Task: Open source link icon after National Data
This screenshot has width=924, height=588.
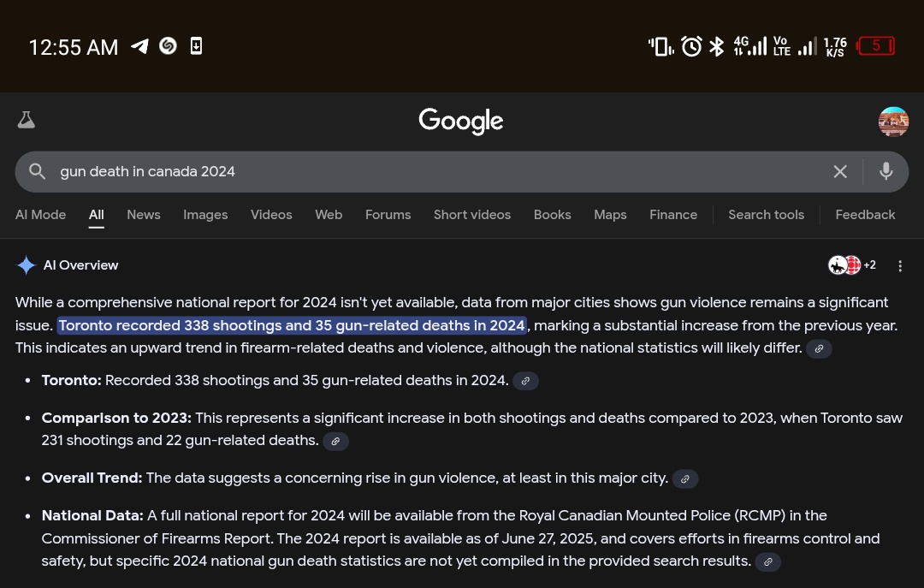Action: (767, 562)
